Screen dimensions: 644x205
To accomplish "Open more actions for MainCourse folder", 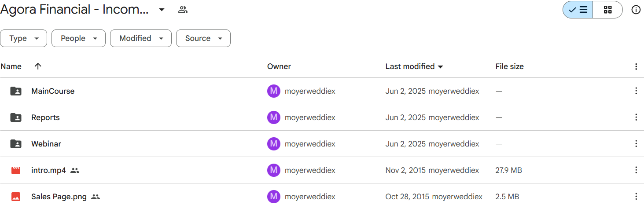I will 636,91.
